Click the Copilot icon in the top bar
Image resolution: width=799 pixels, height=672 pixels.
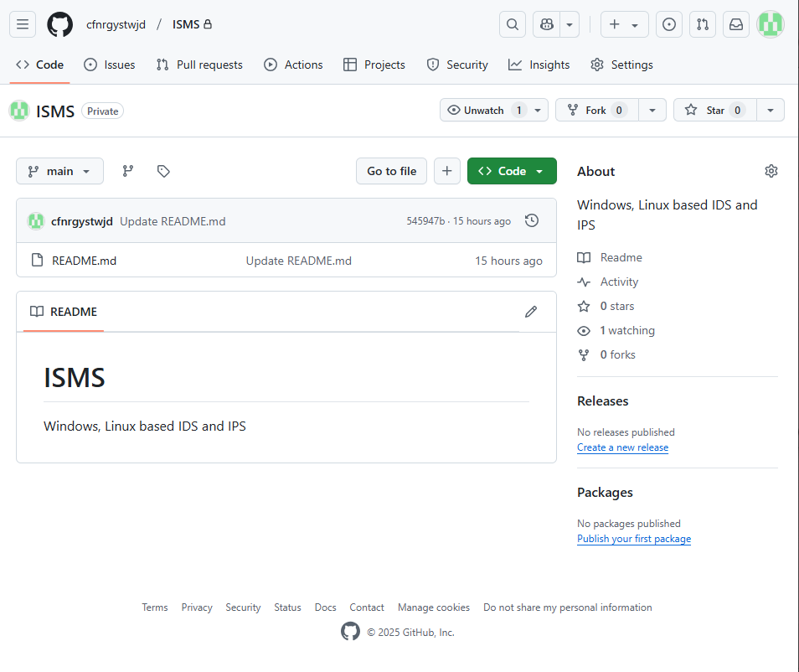pos(545,24)
